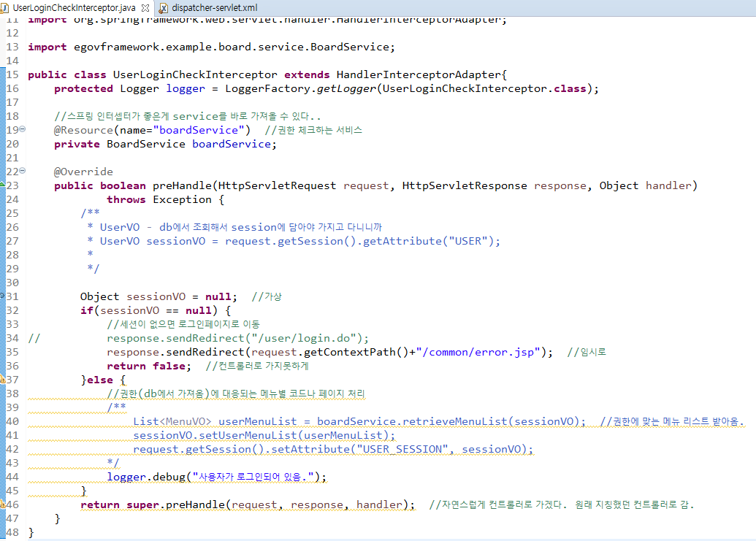
Task: Click 'getLogger' method call on line 16
Action: [347, 88]
